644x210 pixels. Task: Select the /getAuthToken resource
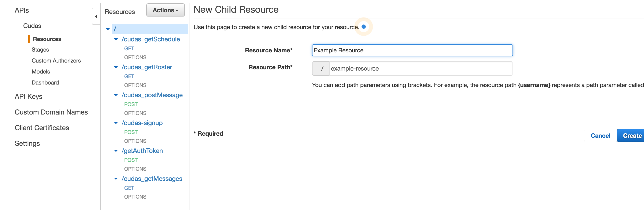tap(142, 151)
